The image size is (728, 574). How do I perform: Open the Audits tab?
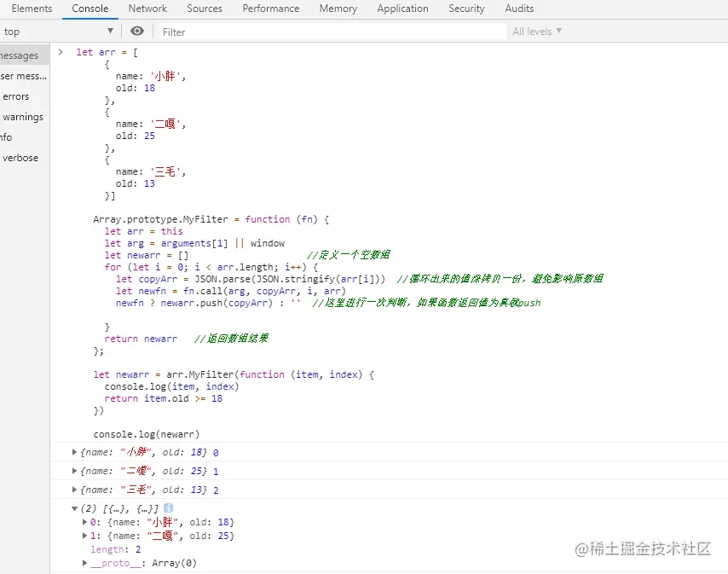click(x=519, y=9)
